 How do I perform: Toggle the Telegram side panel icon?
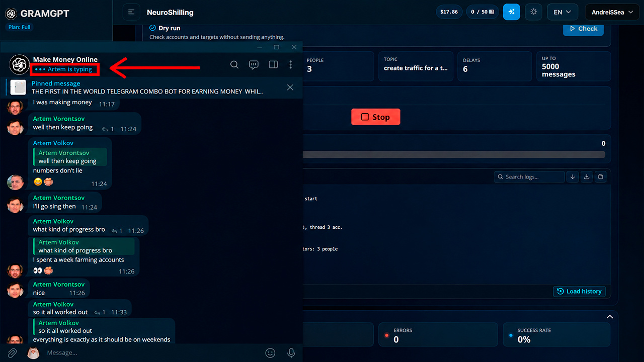click(x=273, y=64)
